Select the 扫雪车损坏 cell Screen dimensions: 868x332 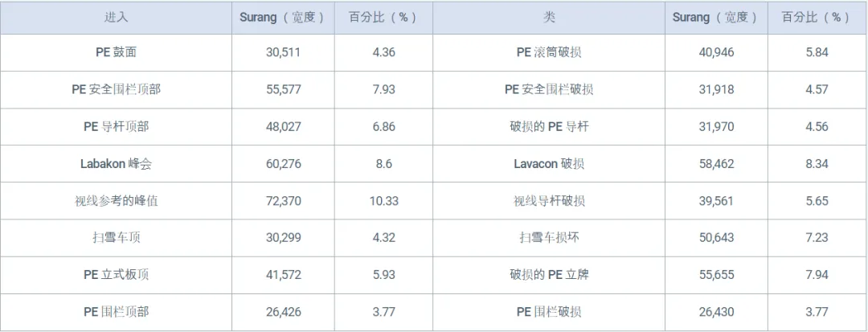tap(549, 237)
